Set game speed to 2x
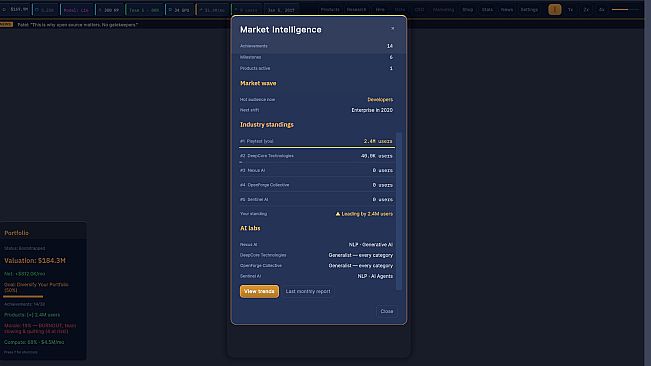651x366 pixels. tap(586, 9)
